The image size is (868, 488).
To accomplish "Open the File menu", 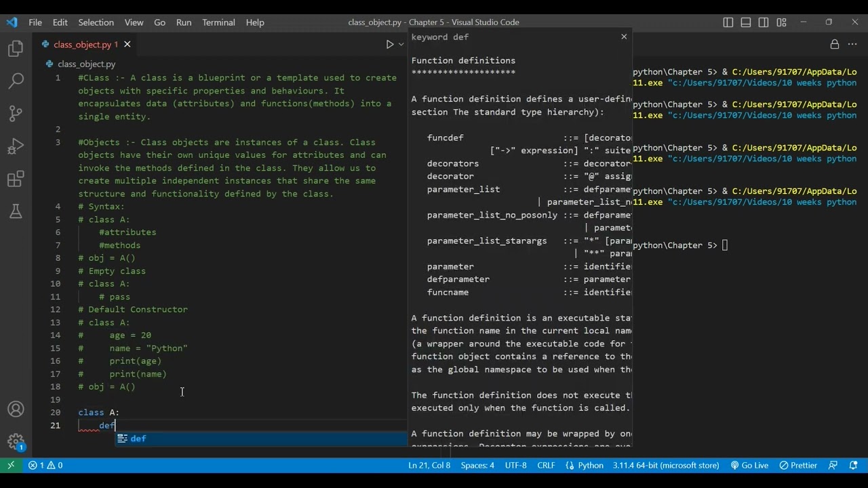I will pos(35,22).
